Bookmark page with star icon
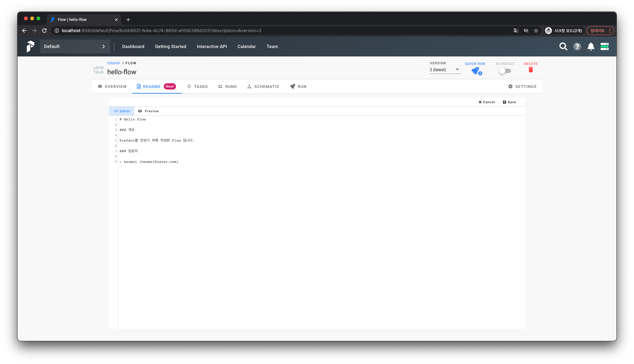 pos(536,31)
